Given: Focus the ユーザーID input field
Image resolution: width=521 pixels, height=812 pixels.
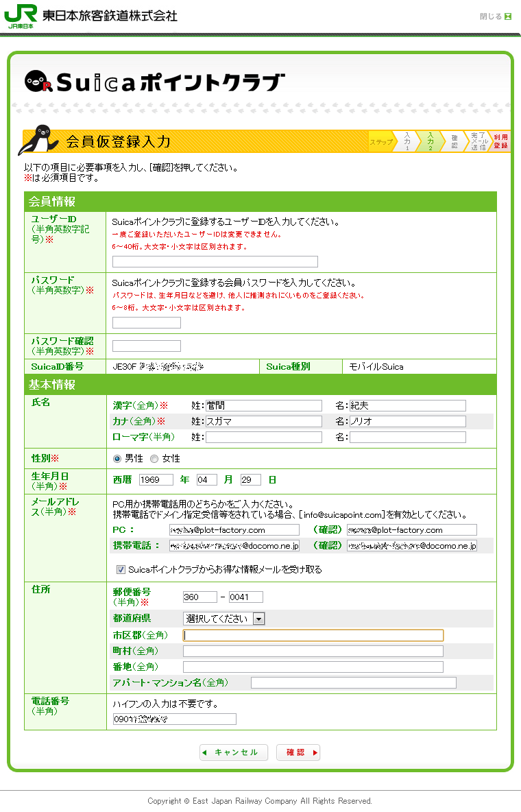Looking at the screenshot, I should [215, 261].
